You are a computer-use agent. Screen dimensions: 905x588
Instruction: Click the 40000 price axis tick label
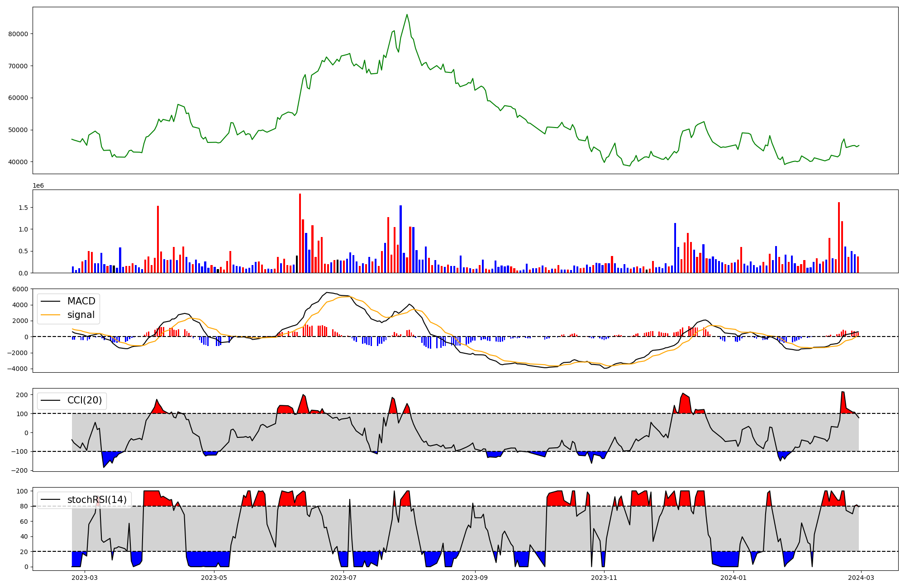(x=18, y=162)
